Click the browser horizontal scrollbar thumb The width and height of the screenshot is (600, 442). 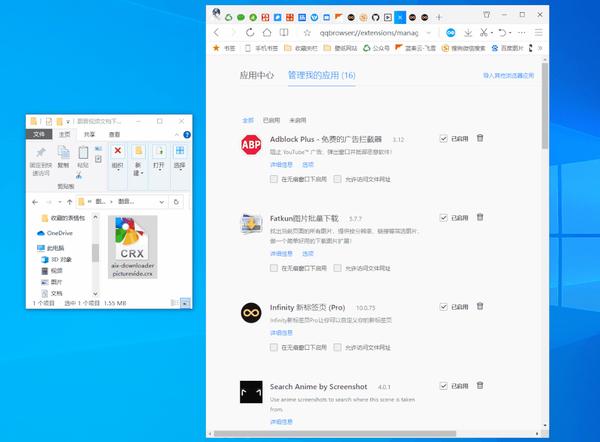pyautogui.click(x=335, y=434)
